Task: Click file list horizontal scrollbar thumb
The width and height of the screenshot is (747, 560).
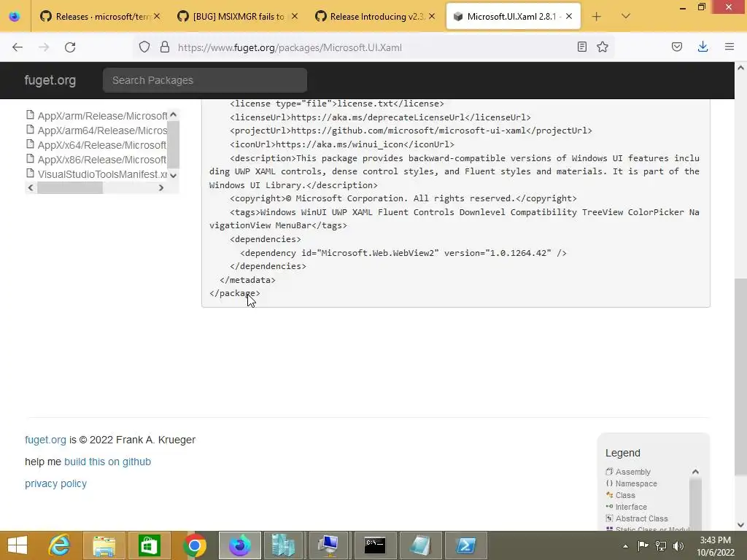Action: (x=70, y=187)
